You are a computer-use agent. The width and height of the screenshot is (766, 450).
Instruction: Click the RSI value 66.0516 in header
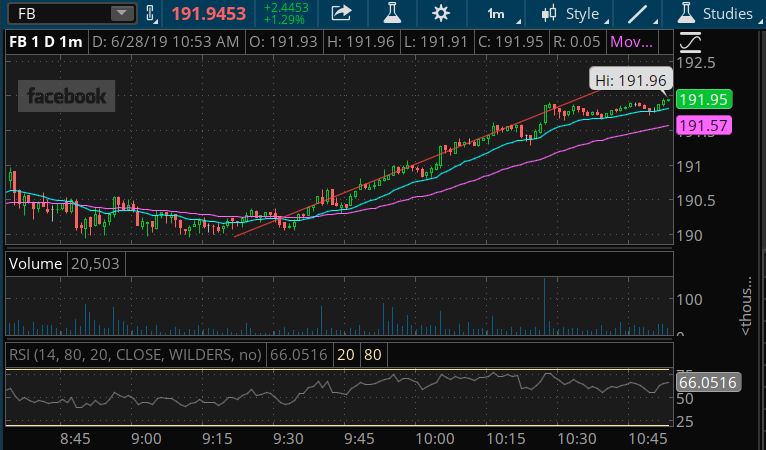coord(298,354)
